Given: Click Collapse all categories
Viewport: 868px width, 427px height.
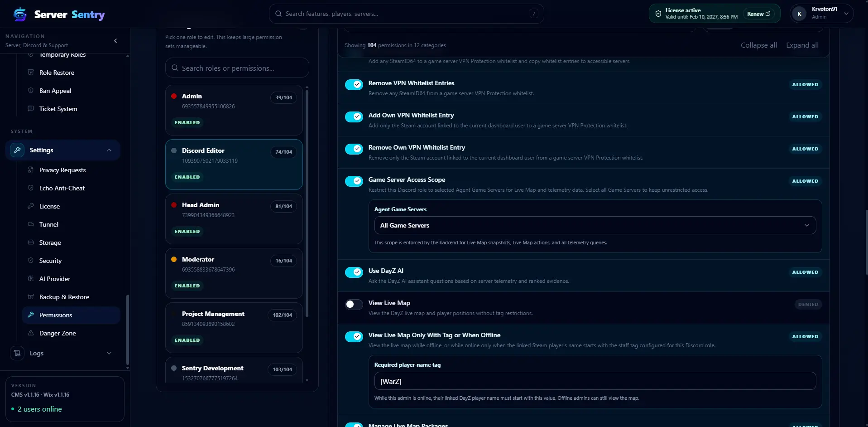Looking at the screenshot, I should point(758,45).
